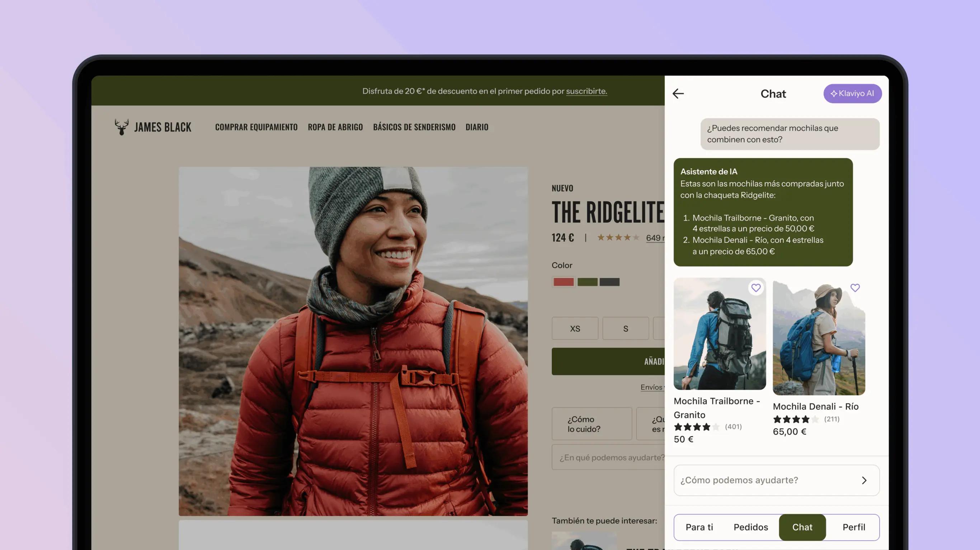
Task: Click the send arrow in chat input
Action: [x=864, y=480]
